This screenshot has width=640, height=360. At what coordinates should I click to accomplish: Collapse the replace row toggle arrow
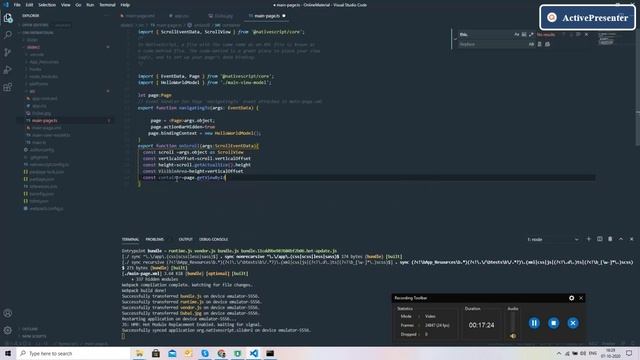point(455,39)
